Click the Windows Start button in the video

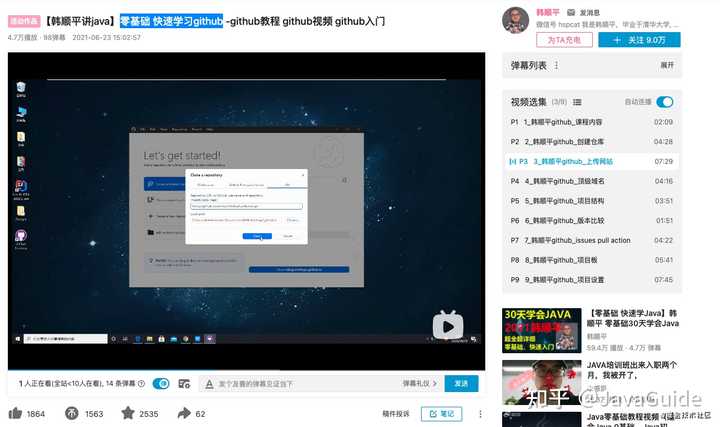[x=17, y=339]
